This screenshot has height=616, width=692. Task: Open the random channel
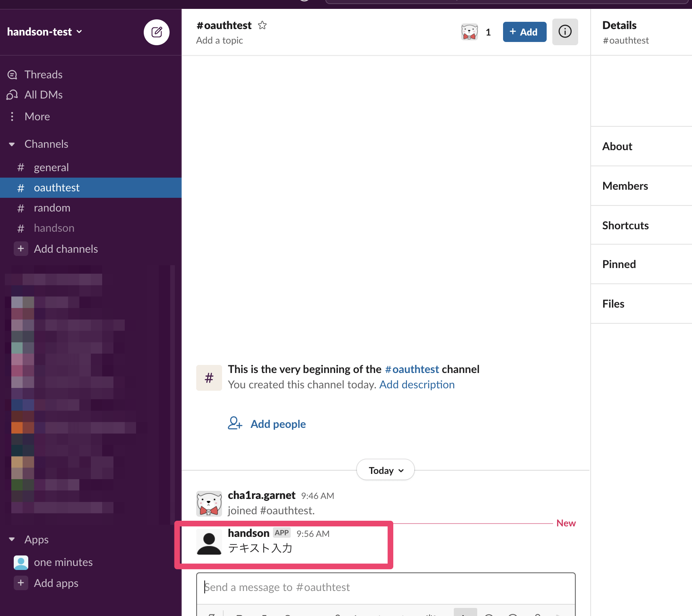point(91,208)
